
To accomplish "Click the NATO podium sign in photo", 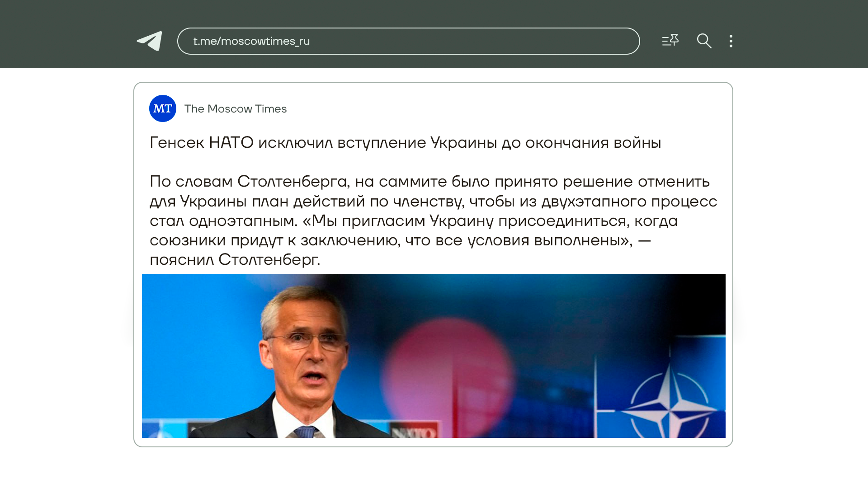I will tap(414, 431).
